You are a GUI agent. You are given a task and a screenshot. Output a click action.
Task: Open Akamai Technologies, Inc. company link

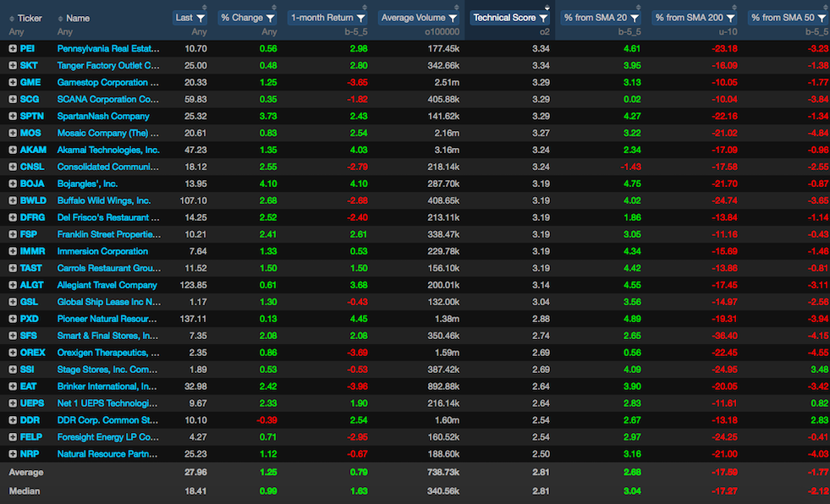click(x=108, y=151)
